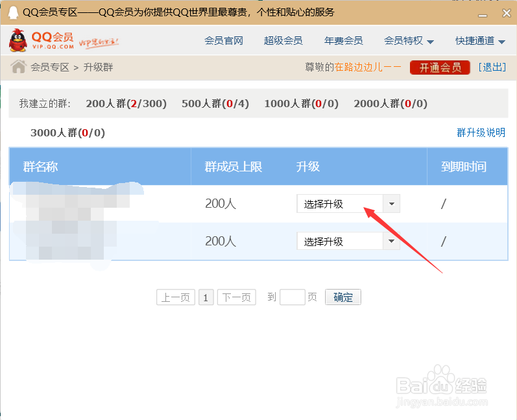Open 选择升级 dropdown in second group row
Viewport: 517px width, 420px height.
coord(348,241)
